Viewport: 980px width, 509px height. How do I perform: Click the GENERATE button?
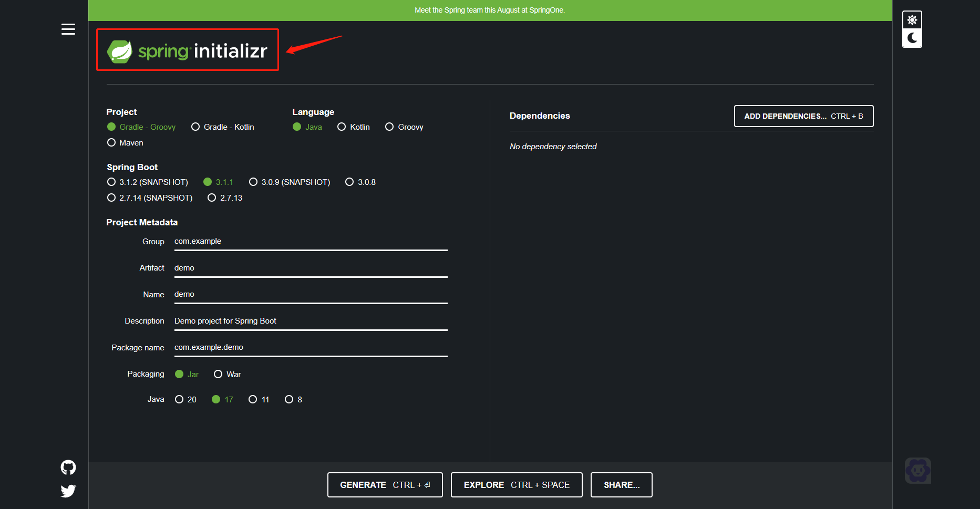(x=385, y=484)
